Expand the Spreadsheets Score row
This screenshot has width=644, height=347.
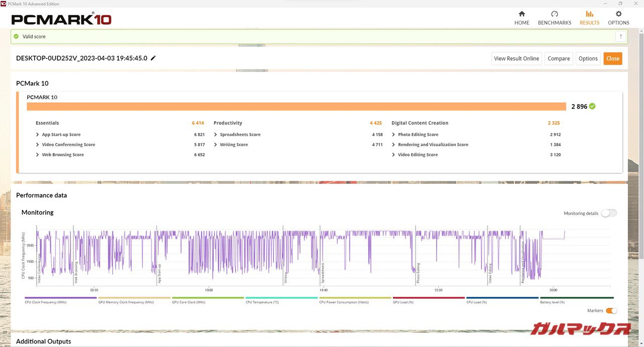(x=215, y=134)
